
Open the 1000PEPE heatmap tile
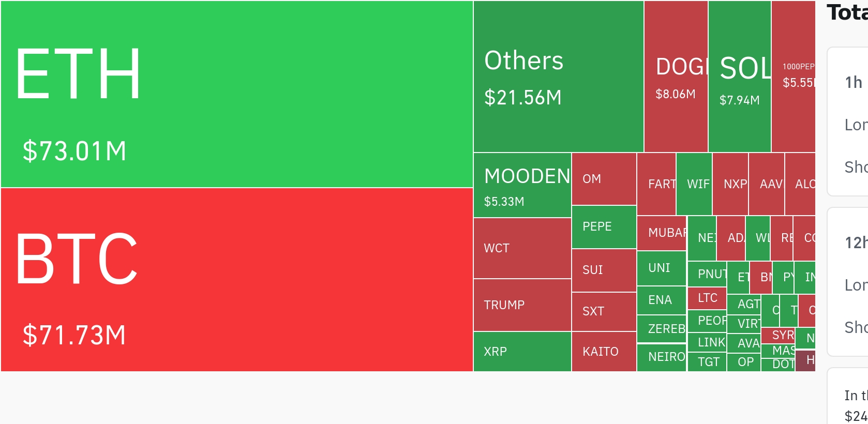click(x=794, y=77)
